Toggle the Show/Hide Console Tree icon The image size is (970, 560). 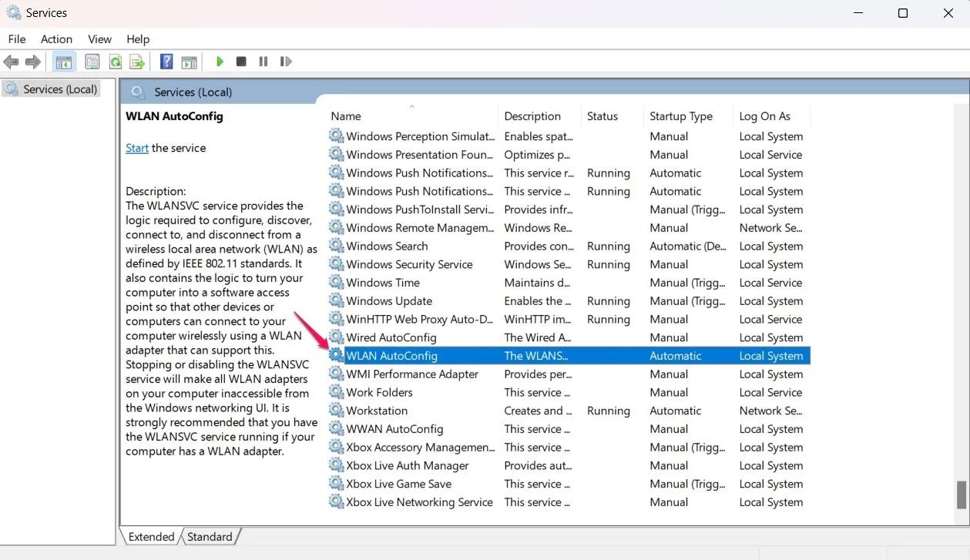click(64, 62)
